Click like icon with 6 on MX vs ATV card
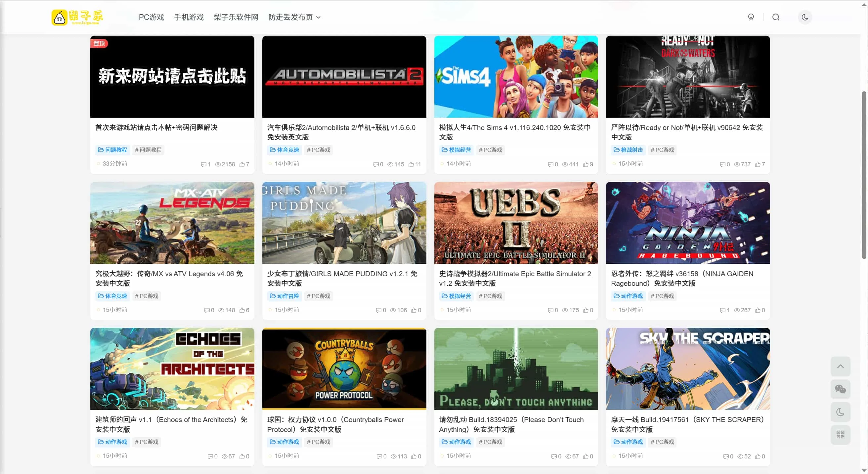This screenshot has height=474, width=868. pos(242,310)
